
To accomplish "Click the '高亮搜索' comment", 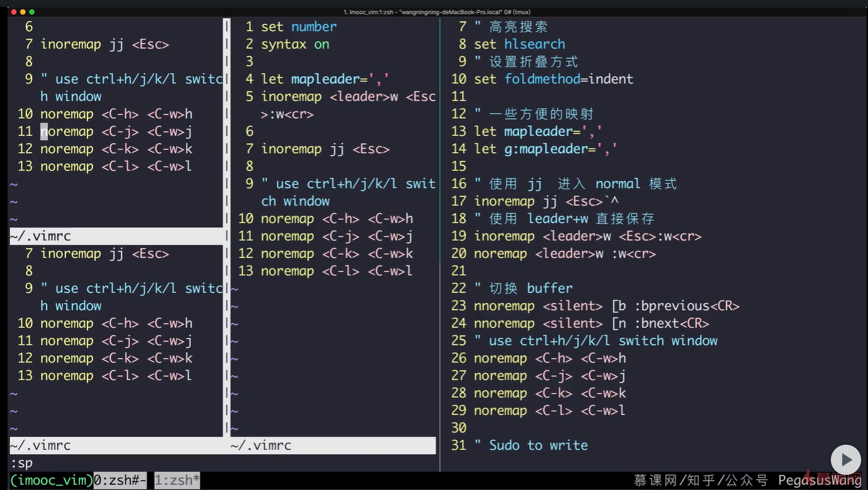I will pos(511,26).
